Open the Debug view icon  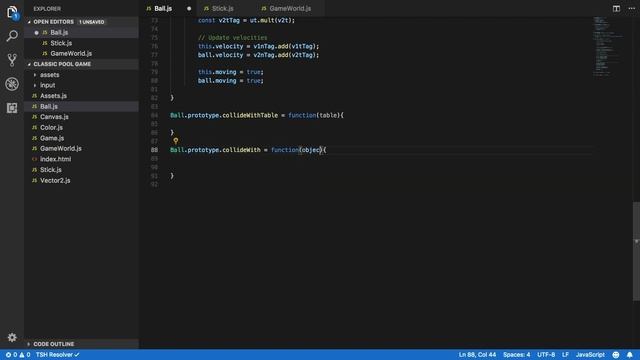(x=12, y=84)
